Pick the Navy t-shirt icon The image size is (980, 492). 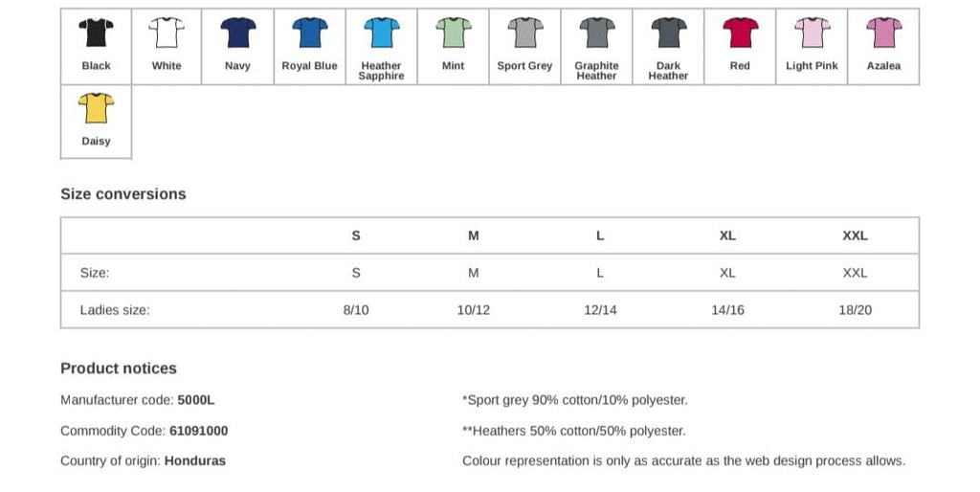point(238,33)
